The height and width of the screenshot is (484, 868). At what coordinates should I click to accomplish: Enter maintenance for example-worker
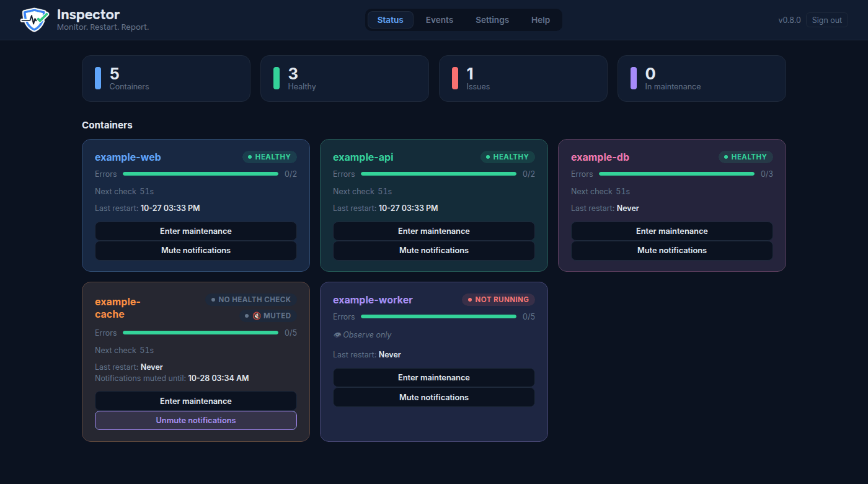click(x=434, y=377)
